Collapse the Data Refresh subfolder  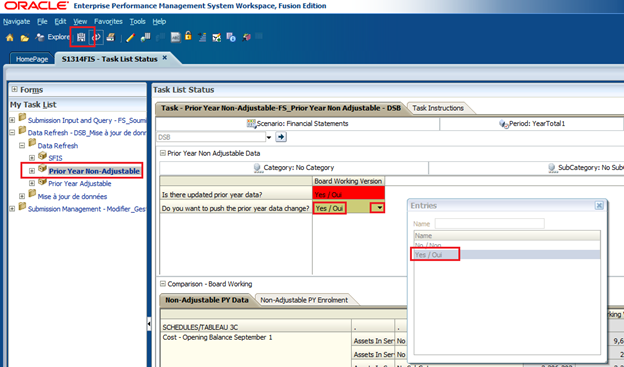(x=22, y=146)
